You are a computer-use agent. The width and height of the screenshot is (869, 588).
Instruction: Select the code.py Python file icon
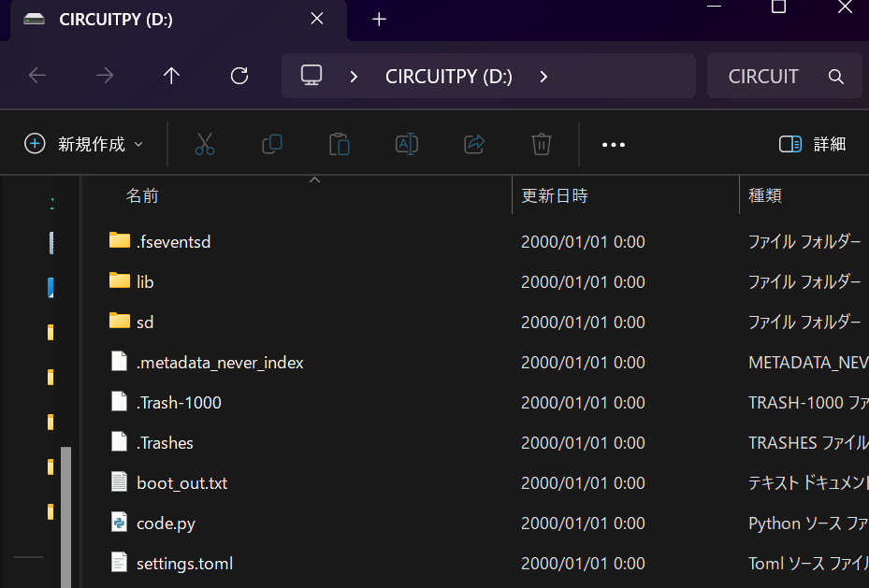coord(119,523)
